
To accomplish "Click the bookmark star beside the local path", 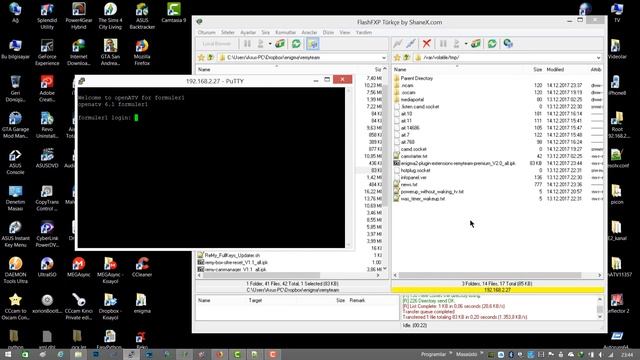I will pos(201,58).
